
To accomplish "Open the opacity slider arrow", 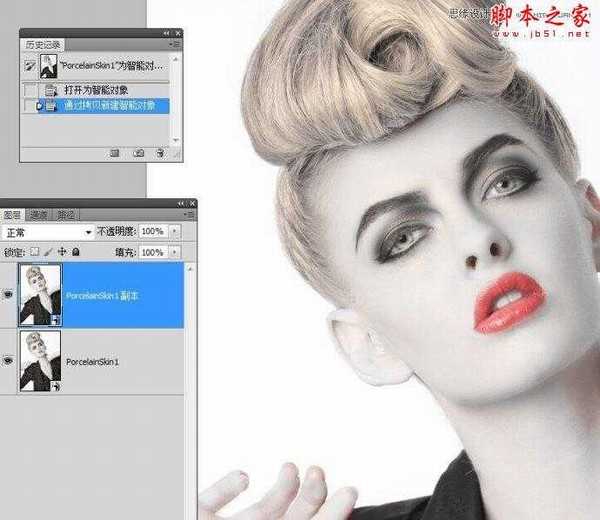I will (174, 231).
